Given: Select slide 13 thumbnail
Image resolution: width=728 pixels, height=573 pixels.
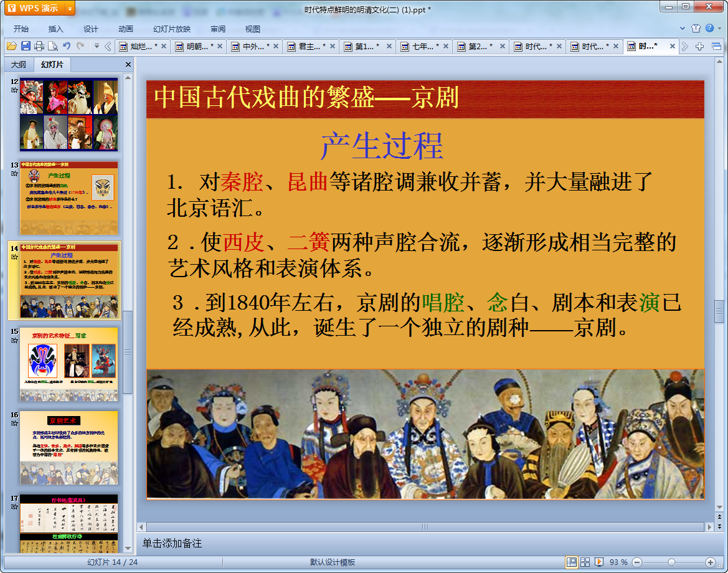Looking at the screenshot, I should click(69, 198).
